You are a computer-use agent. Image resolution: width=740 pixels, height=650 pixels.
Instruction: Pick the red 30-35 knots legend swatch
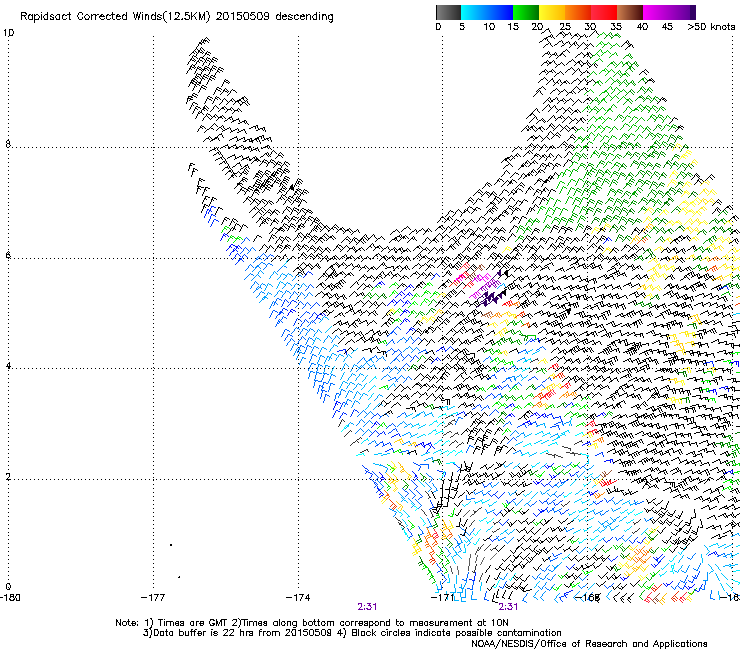tap(604, 12)
